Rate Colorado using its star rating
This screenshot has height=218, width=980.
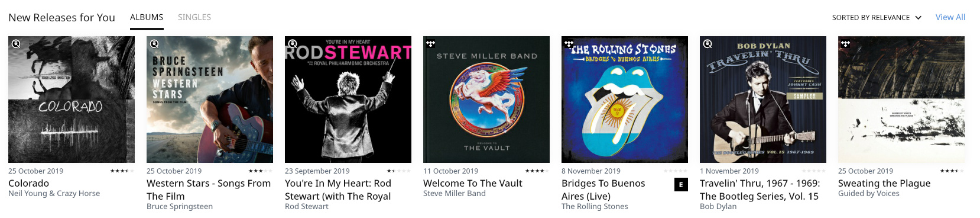pos(122,171)
